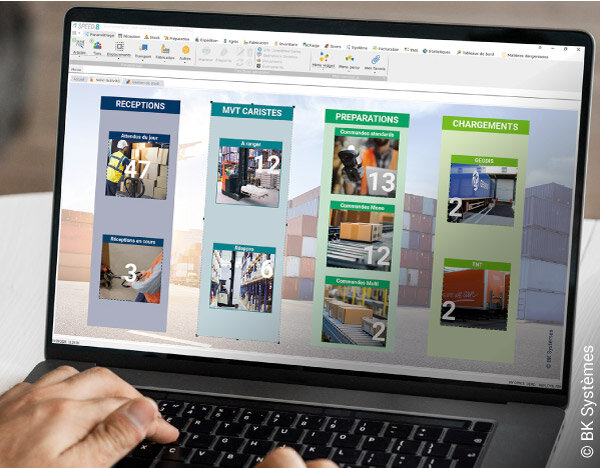
Task: Open the Menu widget icon
Action: pos(324,60)
